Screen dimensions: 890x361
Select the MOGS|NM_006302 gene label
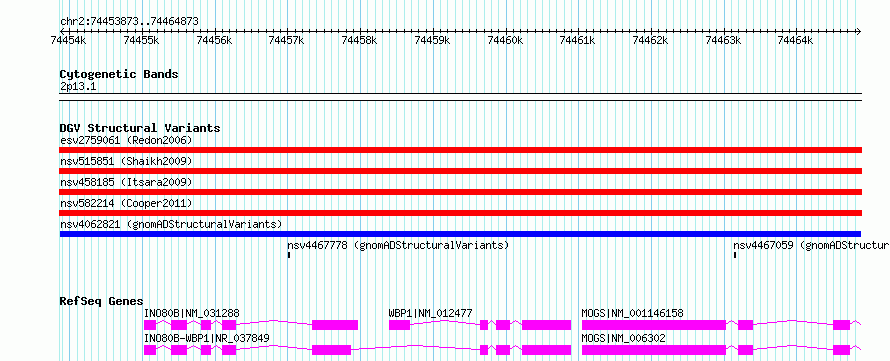tap(623, 338)
